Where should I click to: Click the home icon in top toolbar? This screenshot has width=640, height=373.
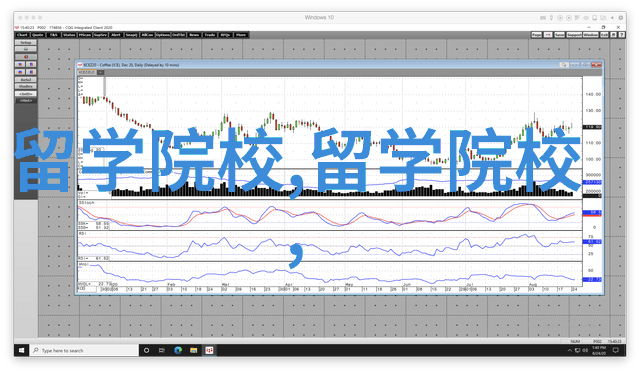[613, 35]
